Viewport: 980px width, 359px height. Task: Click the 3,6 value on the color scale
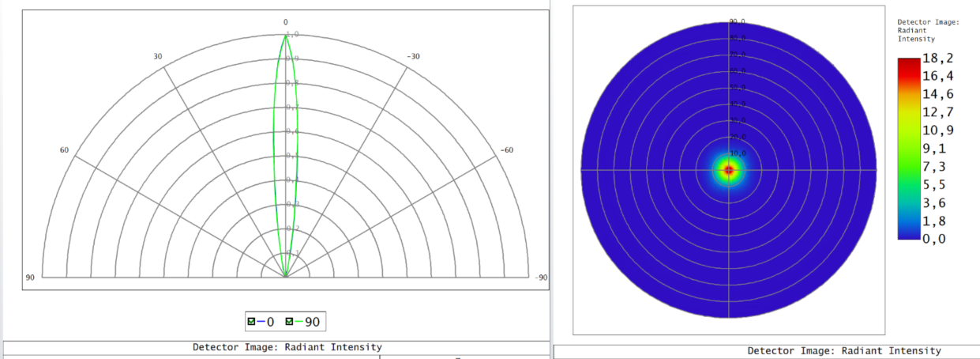coord(934,202)
